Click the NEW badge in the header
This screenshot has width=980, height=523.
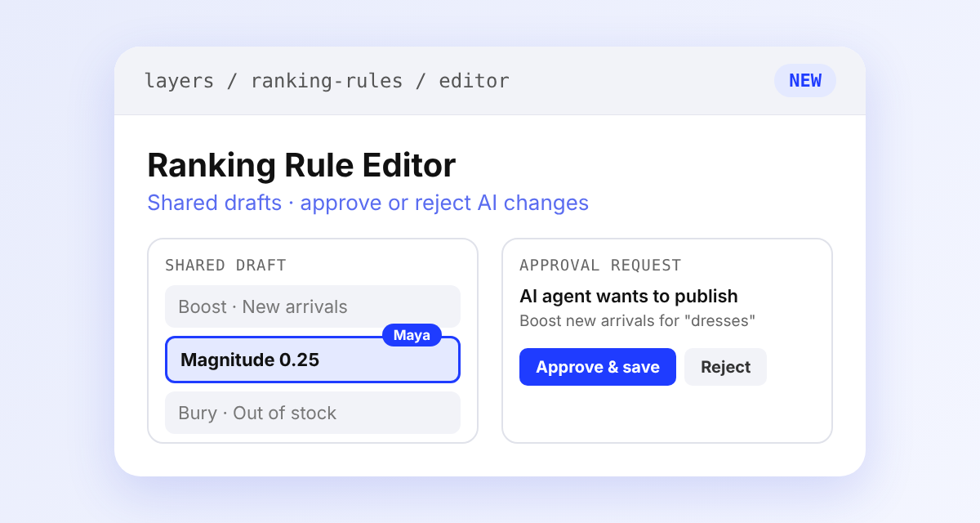(805, 81)
